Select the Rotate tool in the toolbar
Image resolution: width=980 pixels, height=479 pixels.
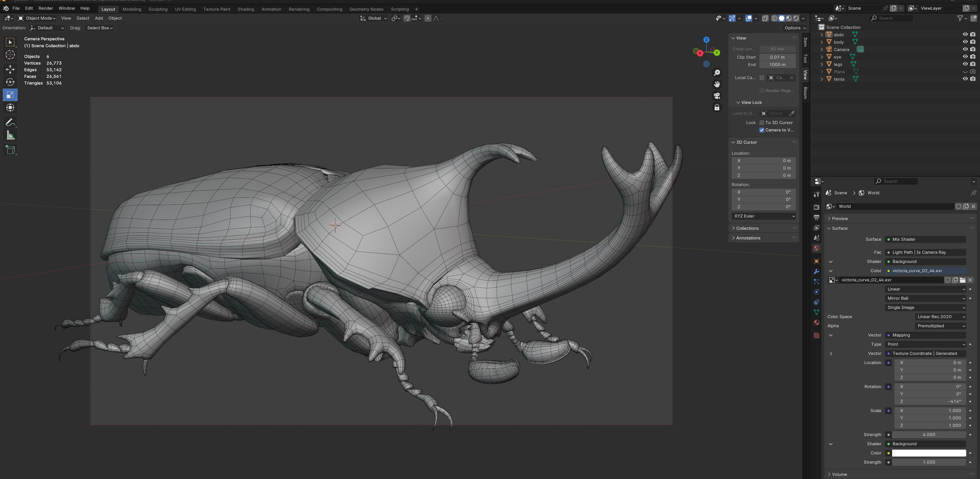[x=10, y=82]
